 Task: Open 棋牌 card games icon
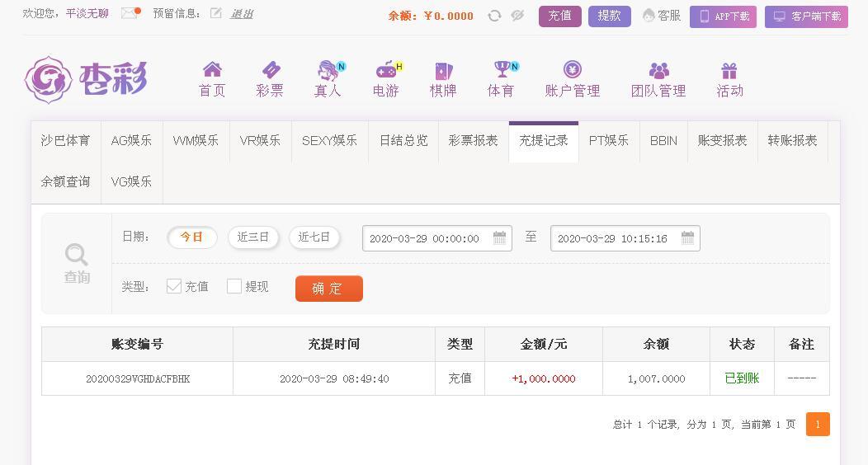click(x=443, y=71)
